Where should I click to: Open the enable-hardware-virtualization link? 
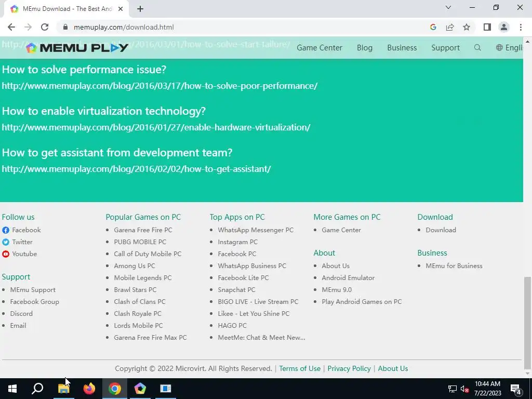coord(156,127)
